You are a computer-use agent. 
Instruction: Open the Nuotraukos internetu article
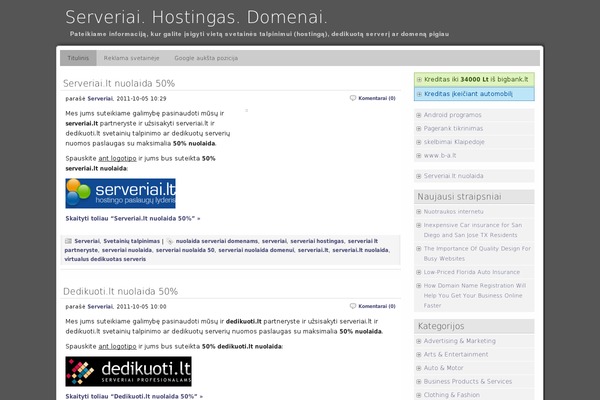point(453,212)
